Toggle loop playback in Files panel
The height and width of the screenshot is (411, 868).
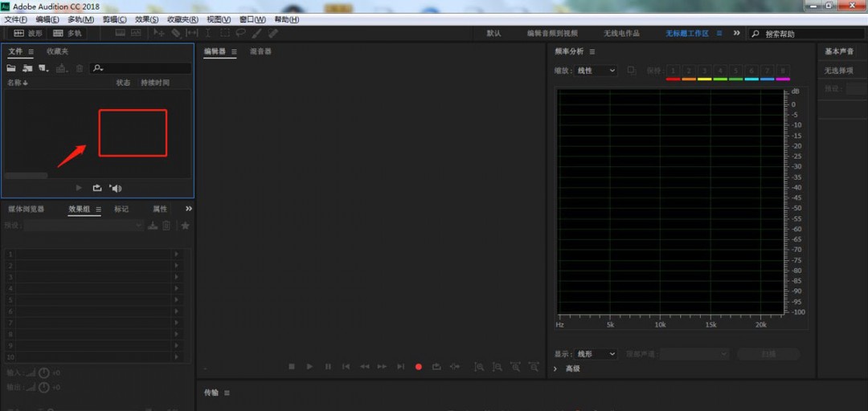(97, 188)
